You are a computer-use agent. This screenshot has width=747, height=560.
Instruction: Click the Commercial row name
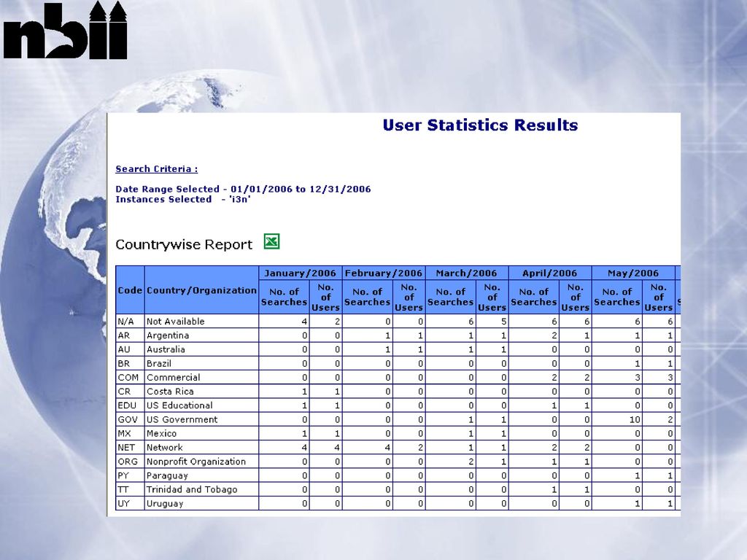[x=174, y=378]
